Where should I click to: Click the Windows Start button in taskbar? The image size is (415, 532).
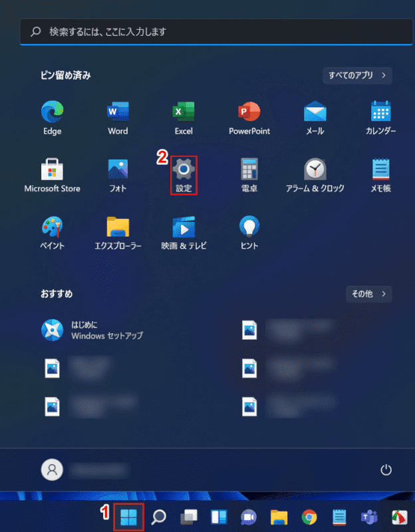click(128, 517)
